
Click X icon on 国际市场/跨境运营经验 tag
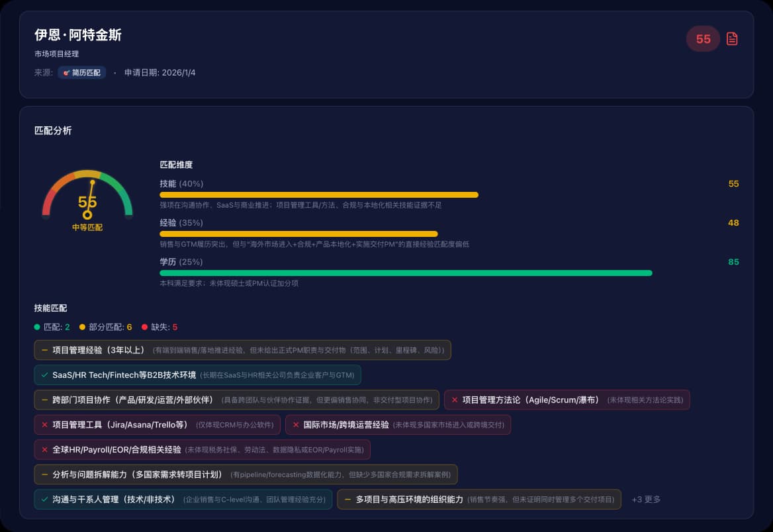point(296,425)
